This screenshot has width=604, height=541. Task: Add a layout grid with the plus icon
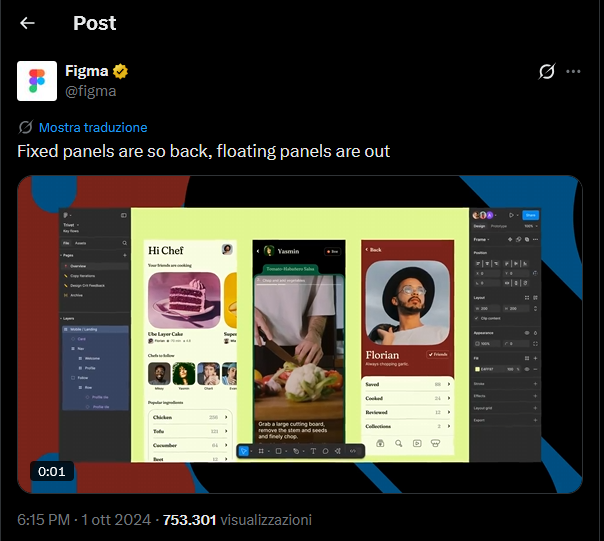click(x=535, y=408)
